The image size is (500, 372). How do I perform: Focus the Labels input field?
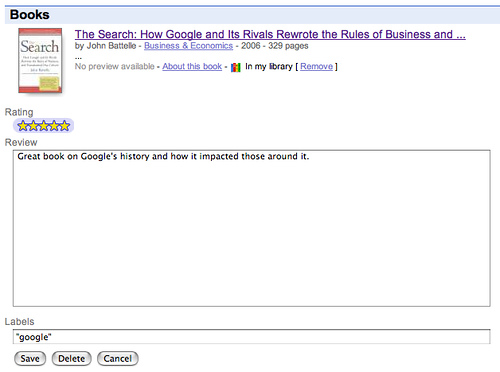click(252, 337)
